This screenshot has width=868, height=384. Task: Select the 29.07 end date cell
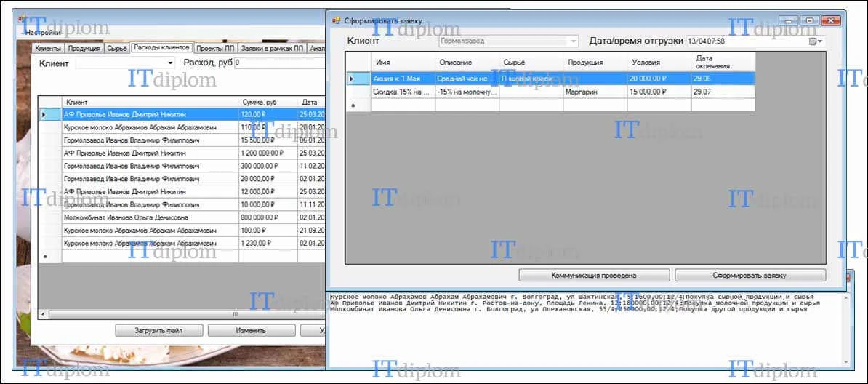723,92
